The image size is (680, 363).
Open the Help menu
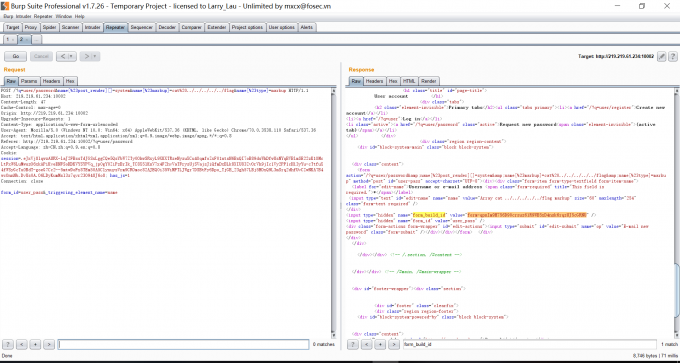pos(79,16)
